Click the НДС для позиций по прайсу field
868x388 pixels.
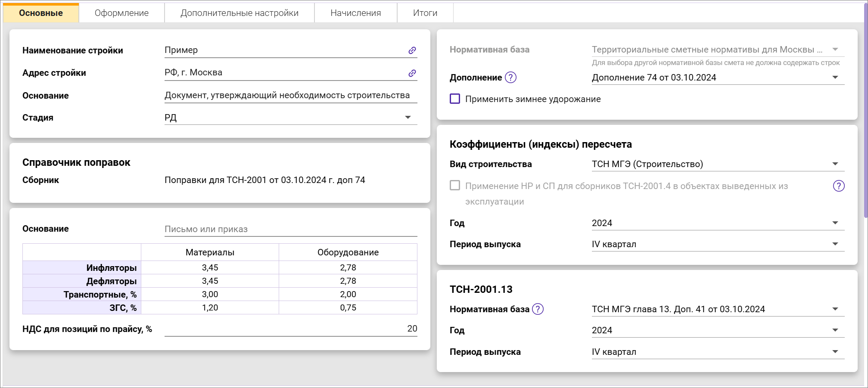coord(290,329)
